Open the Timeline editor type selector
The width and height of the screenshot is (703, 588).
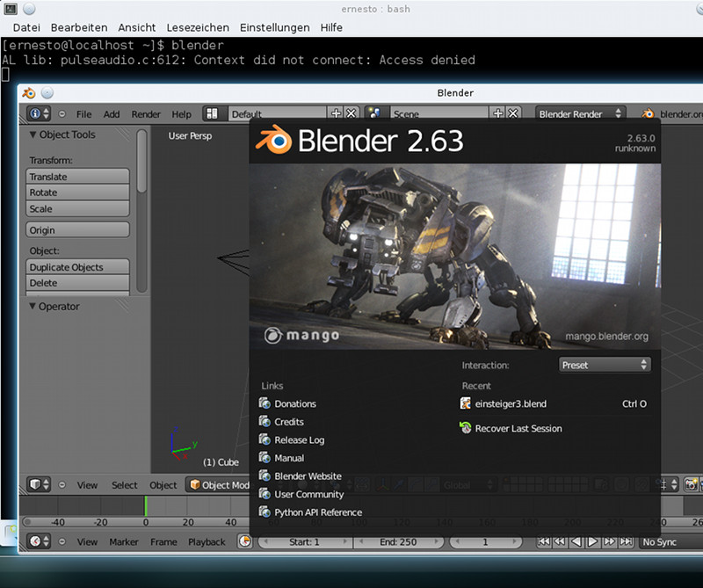40,541
